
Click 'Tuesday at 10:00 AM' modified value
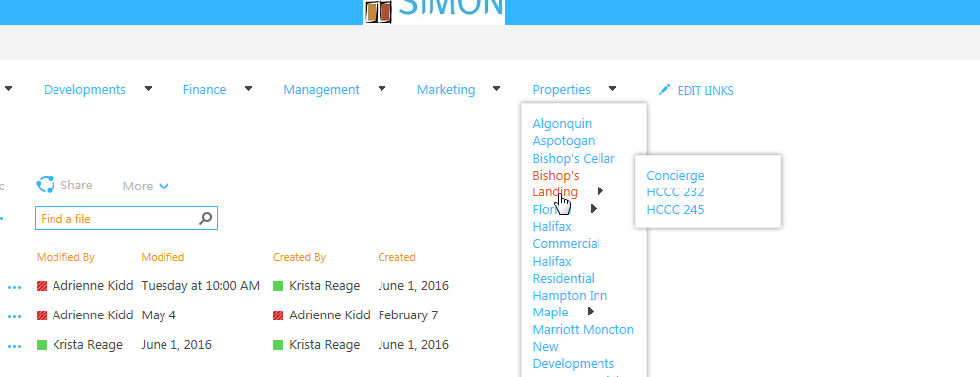[x=200, y=286]
